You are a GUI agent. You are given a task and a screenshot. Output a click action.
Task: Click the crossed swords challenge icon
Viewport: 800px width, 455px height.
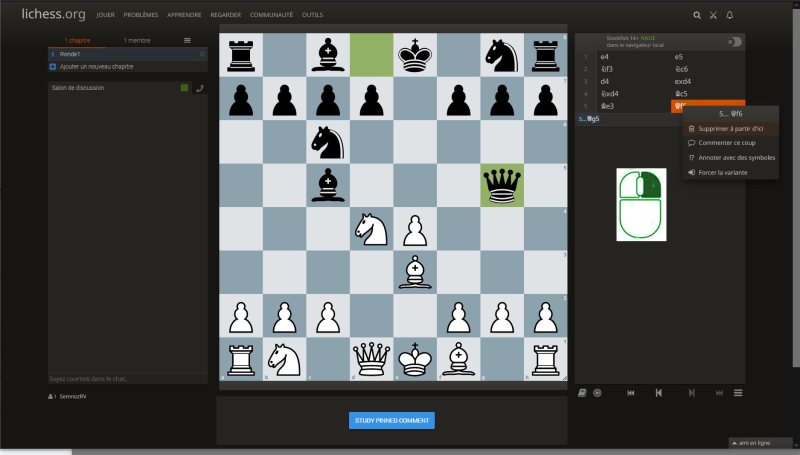pos(713,16)
